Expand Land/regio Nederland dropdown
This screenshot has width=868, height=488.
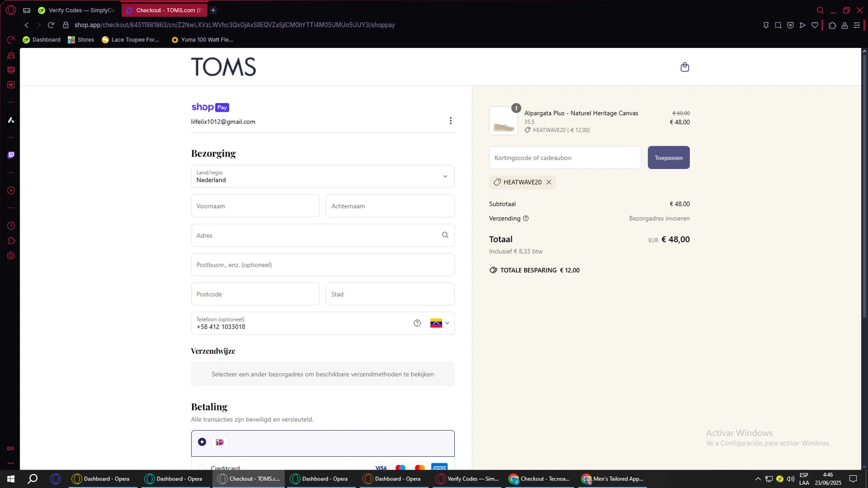pyautogui.click(x=323, y=176)
